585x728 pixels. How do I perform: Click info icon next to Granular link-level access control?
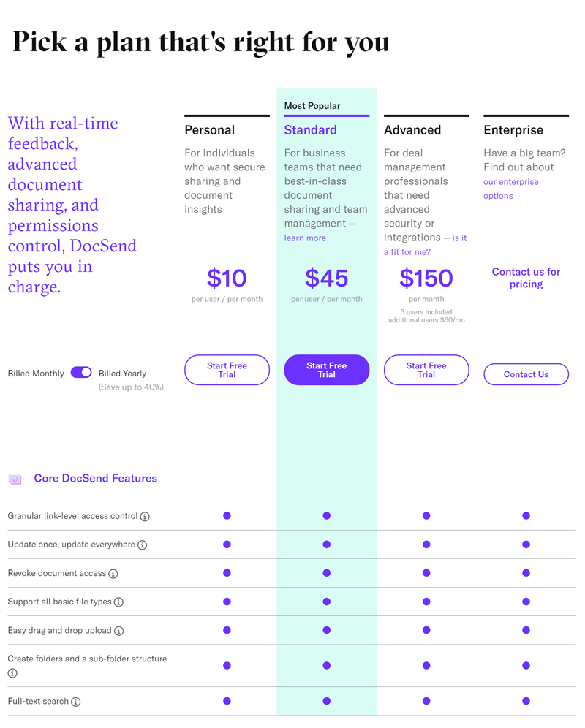[x=145, y=516]
